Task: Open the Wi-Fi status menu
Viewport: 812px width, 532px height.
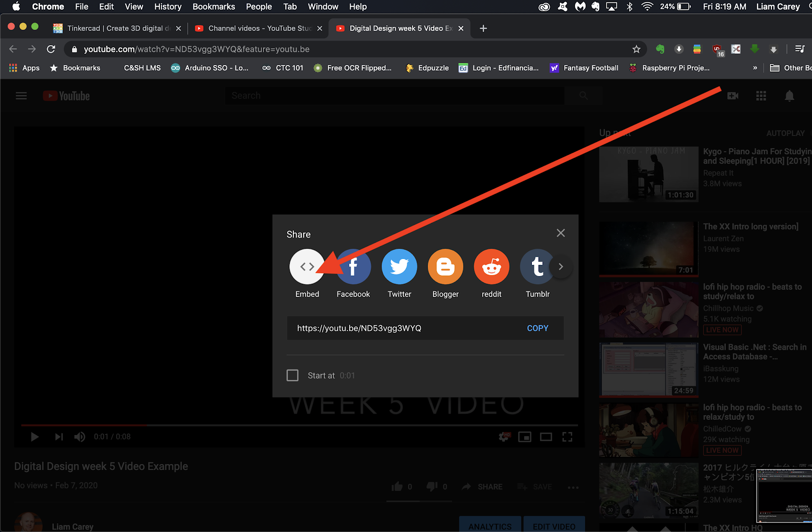Action: click(647, 7)
